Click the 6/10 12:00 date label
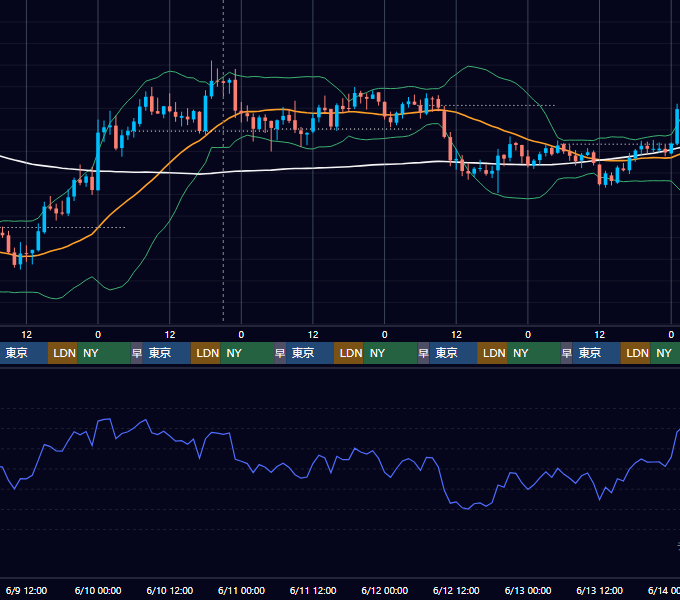Screen dimensions: 680x600 click(170, 590)
